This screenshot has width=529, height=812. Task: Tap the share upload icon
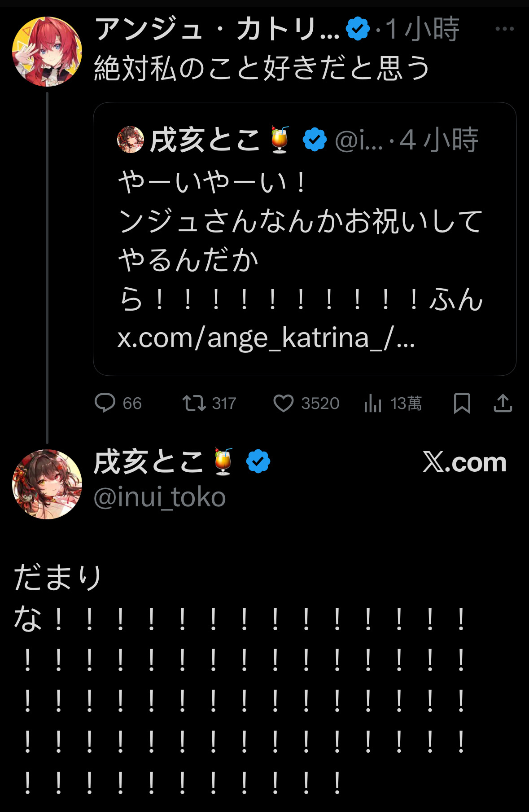coord(503,403)
